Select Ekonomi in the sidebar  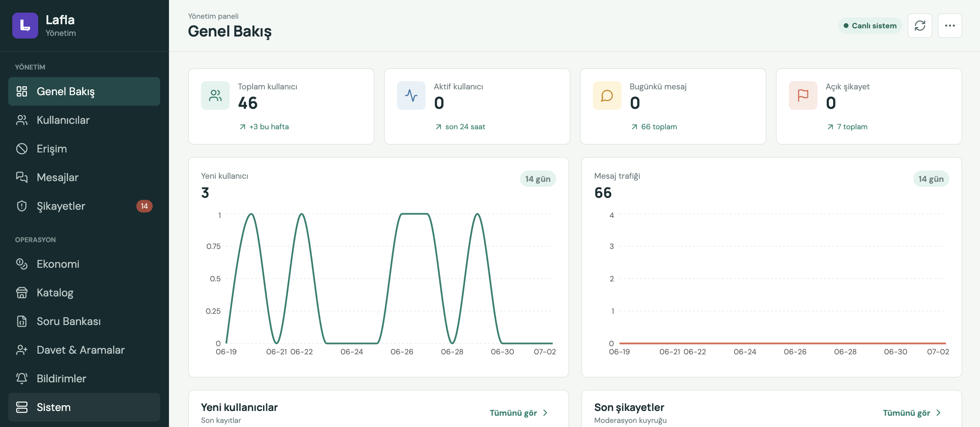click(84, 264)
